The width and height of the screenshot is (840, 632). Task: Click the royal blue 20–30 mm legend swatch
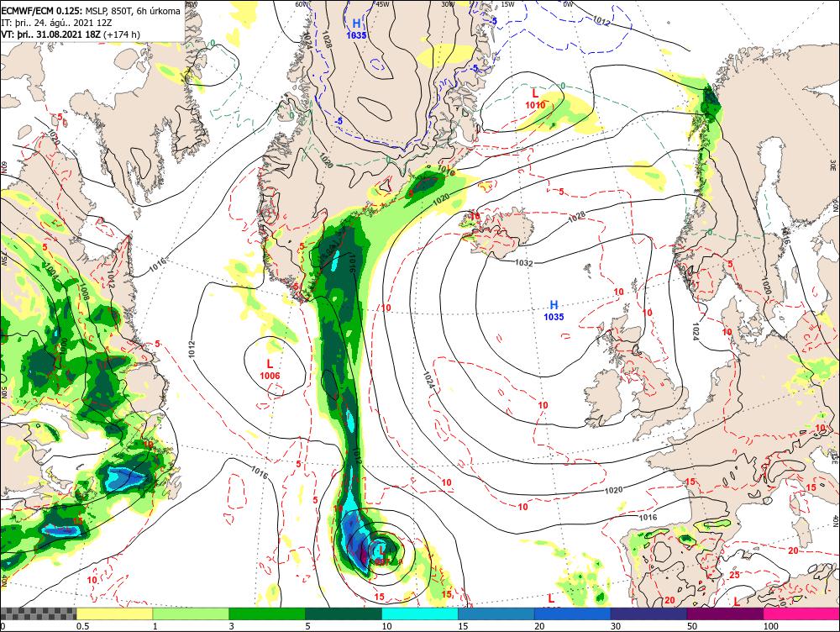tap(573, 614)
